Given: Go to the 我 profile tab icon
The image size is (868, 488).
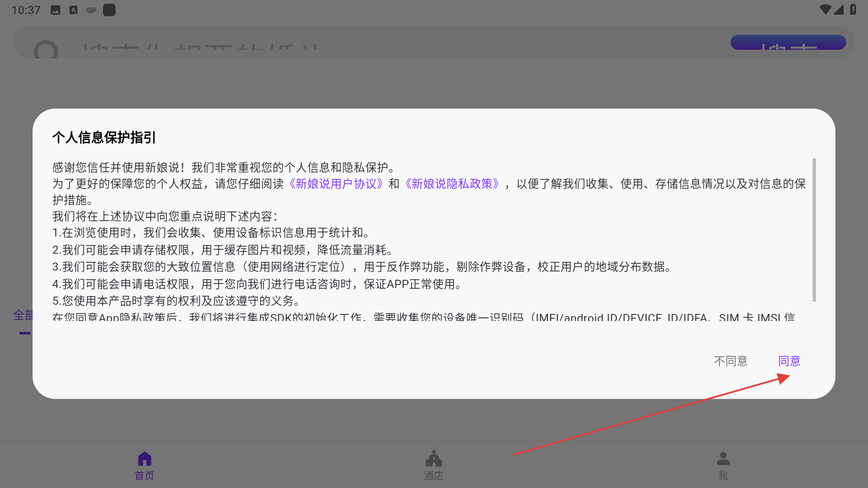Looking at the screenshot, I should pos(723,459).
